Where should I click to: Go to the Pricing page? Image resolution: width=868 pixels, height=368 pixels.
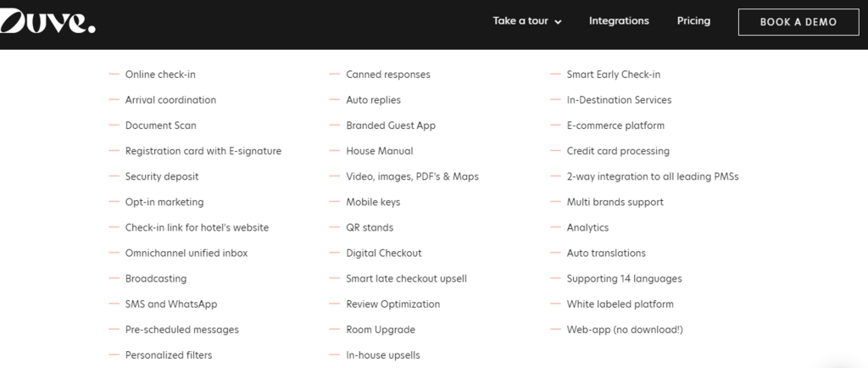click(x=693, y=21)
